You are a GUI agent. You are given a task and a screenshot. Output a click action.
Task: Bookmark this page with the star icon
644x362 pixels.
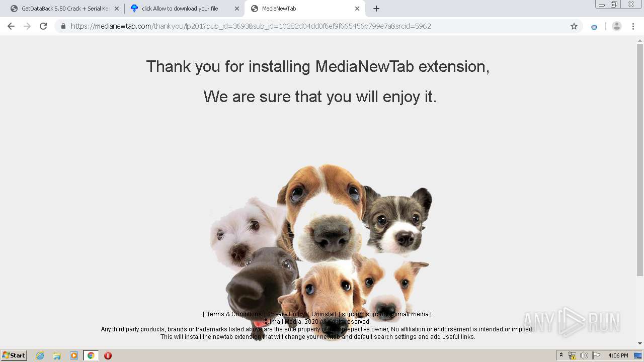point(574,26)
